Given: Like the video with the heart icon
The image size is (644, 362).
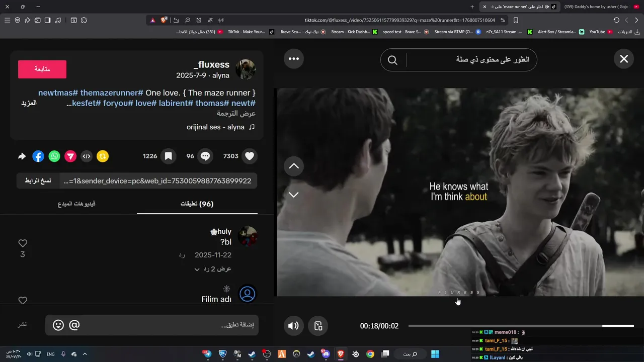Looking at the screenshot, I should (x=250, y=156).
